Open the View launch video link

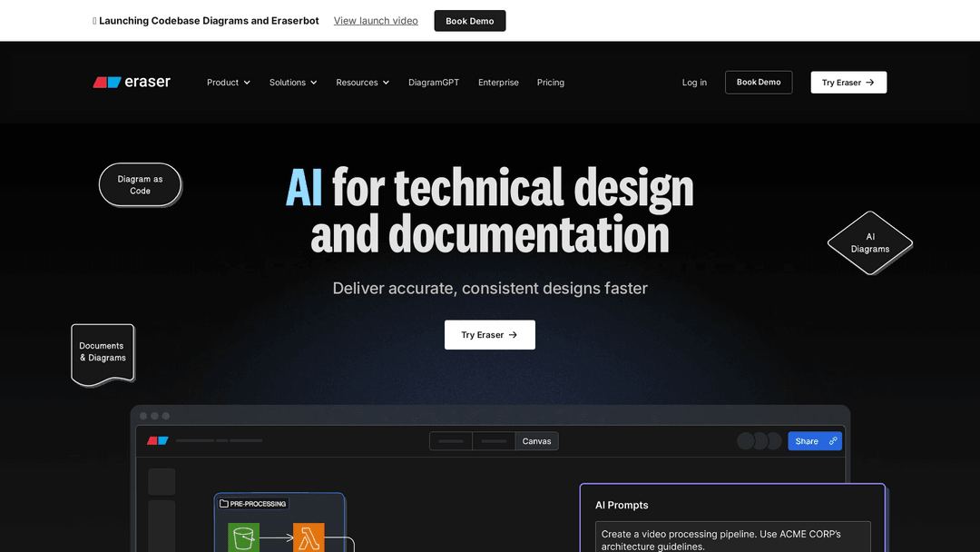[376, 21]
